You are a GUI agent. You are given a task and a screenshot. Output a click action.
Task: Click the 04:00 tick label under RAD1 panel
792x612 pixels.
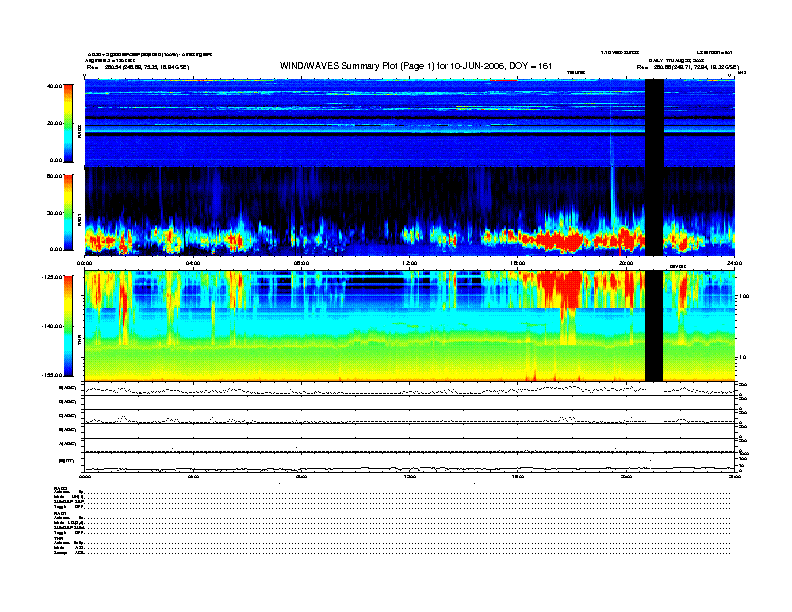pyautogui.click(x=193, y=263)
